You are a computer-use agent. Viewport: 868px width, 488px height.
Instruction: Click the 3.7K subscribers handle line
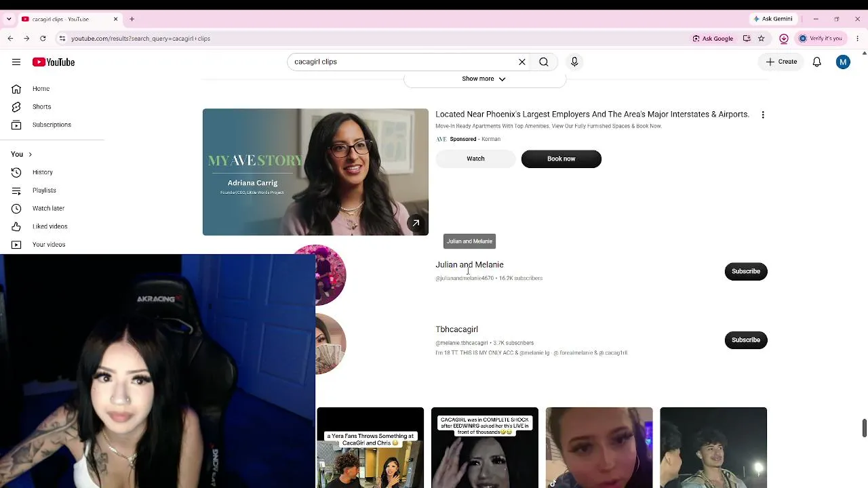[x=484, y=343]
